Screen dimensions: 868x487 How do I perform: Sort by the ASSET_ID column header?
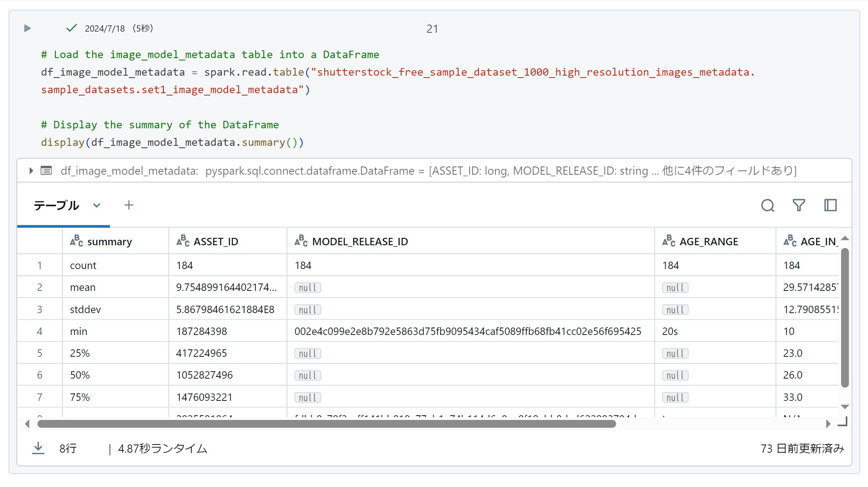pyautogui.click(x=216, y=242)
